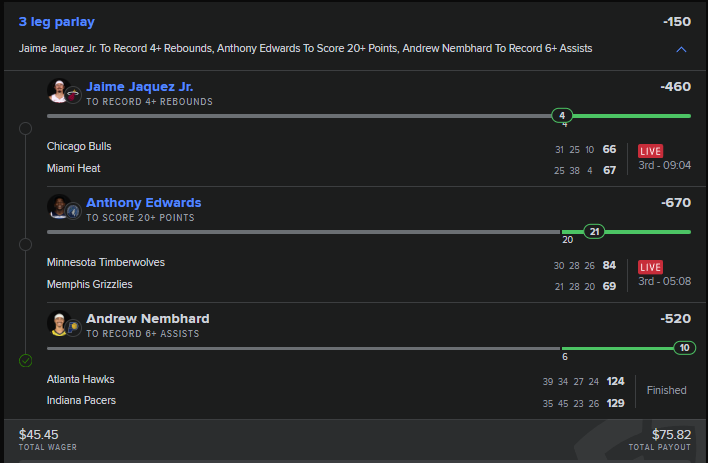Select Andrew Nembhard player name

click(x=148, y=318)
